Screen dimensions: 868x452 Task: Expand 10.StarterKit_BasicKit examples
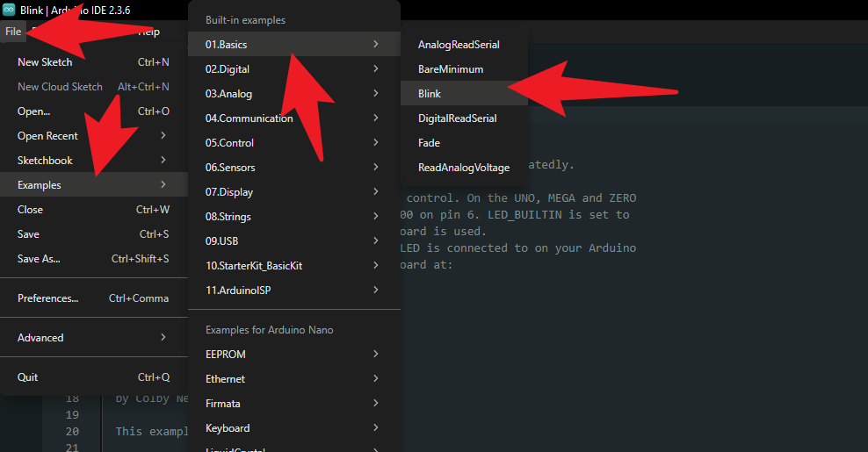(x=294, y=266)
